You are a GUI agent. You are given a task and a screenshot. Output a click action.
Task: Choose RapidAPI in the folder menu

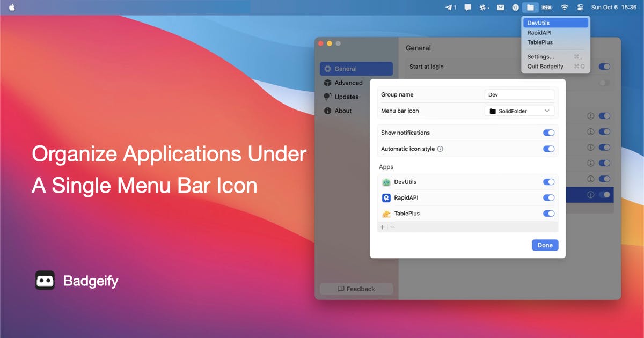click(556, 33)
